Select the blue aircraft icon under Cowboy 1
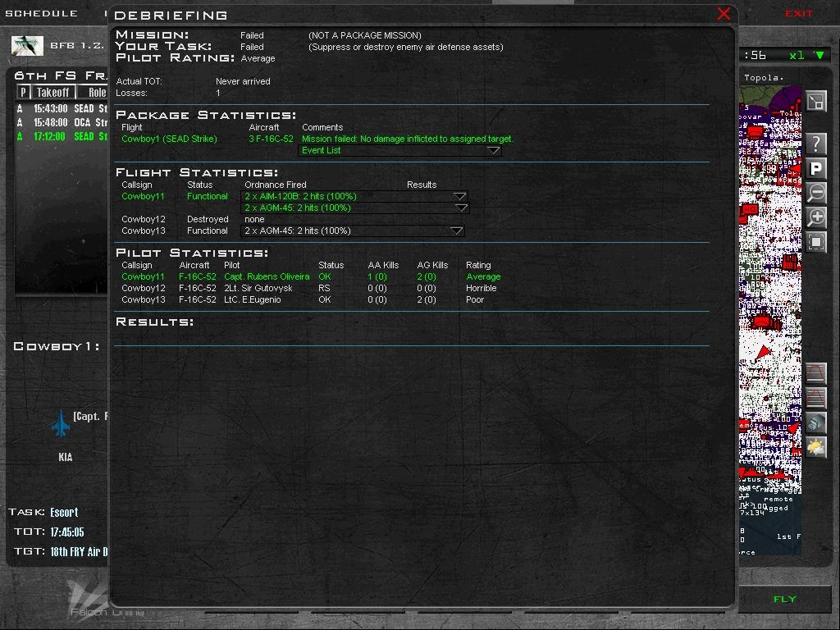 coord(61,422)
